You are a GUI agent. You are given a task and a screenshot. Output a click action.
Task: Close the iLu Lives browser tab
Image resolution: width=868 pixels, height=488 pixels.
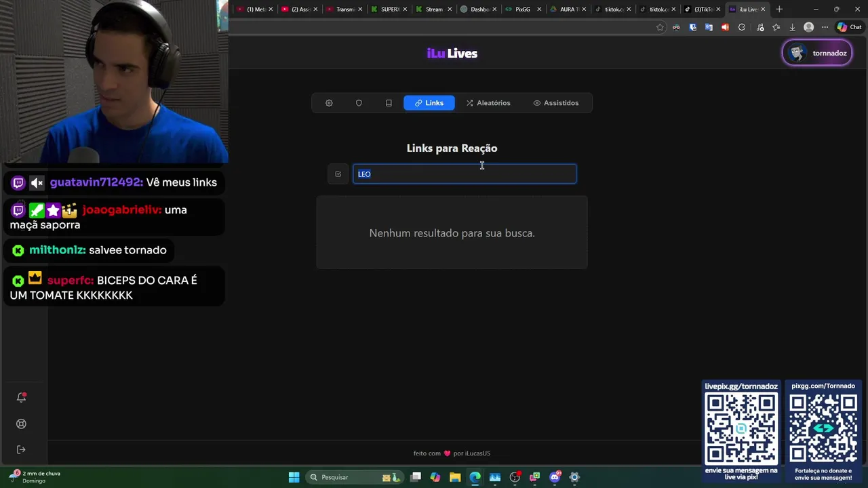pyautogui.click(x=763, y=9)
